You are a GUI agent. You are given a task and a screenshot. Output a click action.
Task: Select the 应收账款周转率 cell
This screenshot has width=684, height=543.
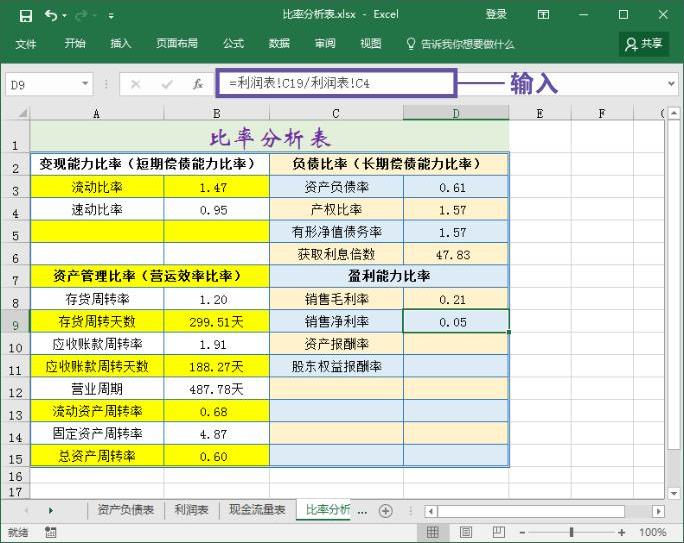click(x=97, y=344)
